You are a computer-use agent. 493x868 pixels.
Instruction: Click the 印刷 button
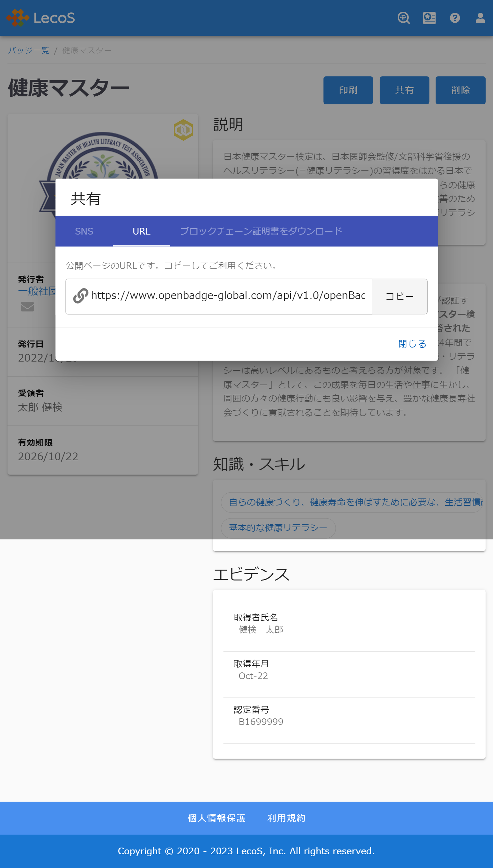348,90
